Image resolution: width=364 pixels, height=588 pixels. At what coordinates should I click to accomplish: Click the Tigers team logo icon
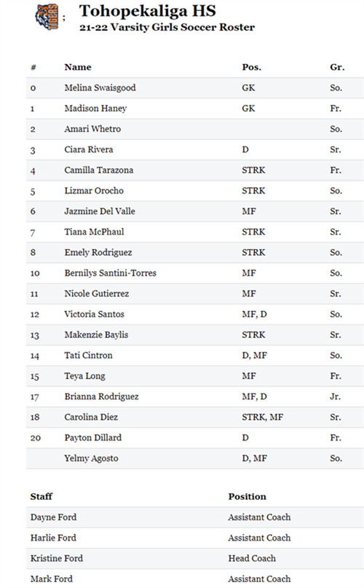click(x=47, y=17)
